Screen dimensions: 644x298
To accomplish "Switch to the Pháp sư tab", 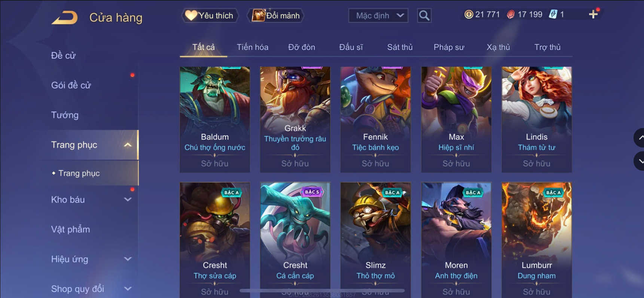I will (449, 47).
